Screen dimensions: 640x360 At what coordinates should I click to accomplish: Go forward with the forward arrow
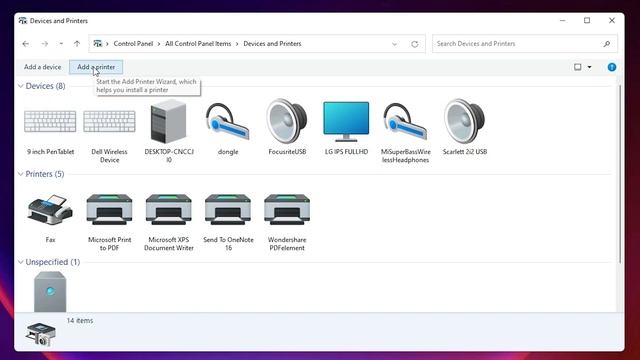click(x=44, y=44)
